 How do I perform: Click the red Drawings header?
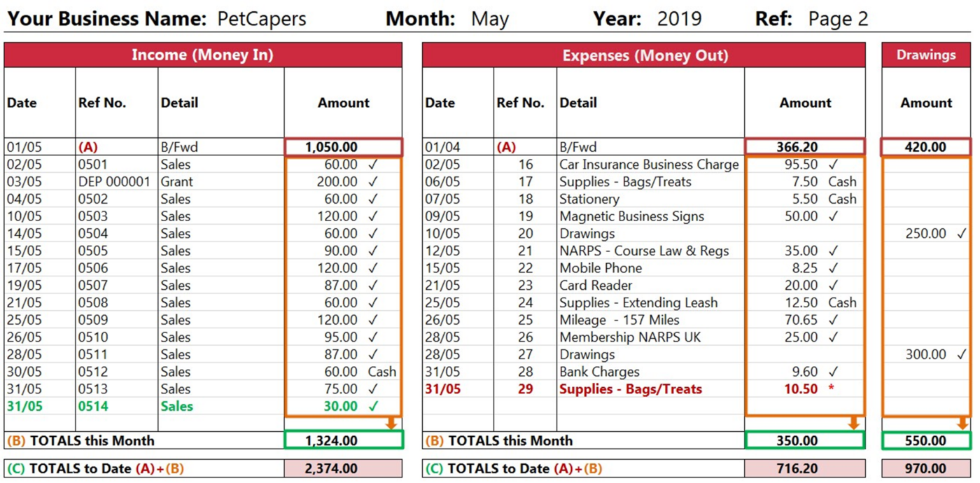pos(926,55)
